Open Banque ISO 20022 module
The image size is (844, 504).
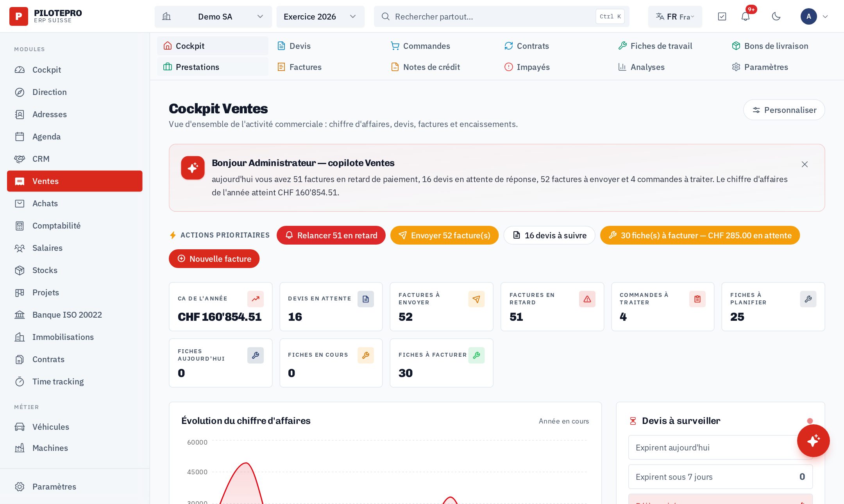[x=75, y=315]
